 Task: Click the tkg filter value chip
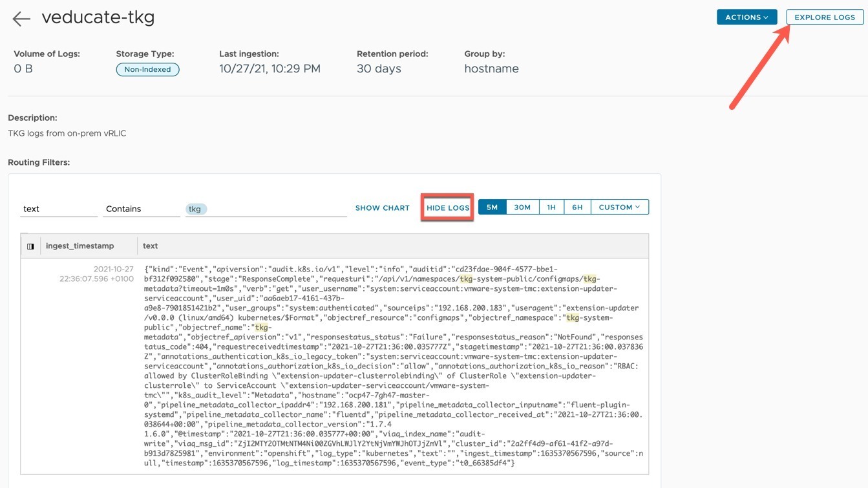[195, 209]
